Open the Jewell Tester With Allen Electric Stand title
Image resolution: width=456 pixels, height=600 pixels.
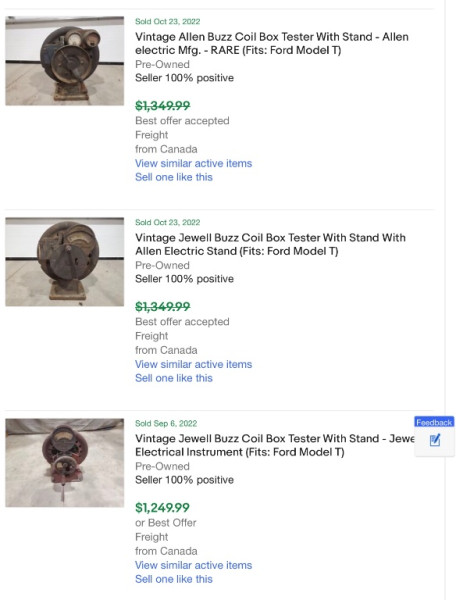click(270, 244)
